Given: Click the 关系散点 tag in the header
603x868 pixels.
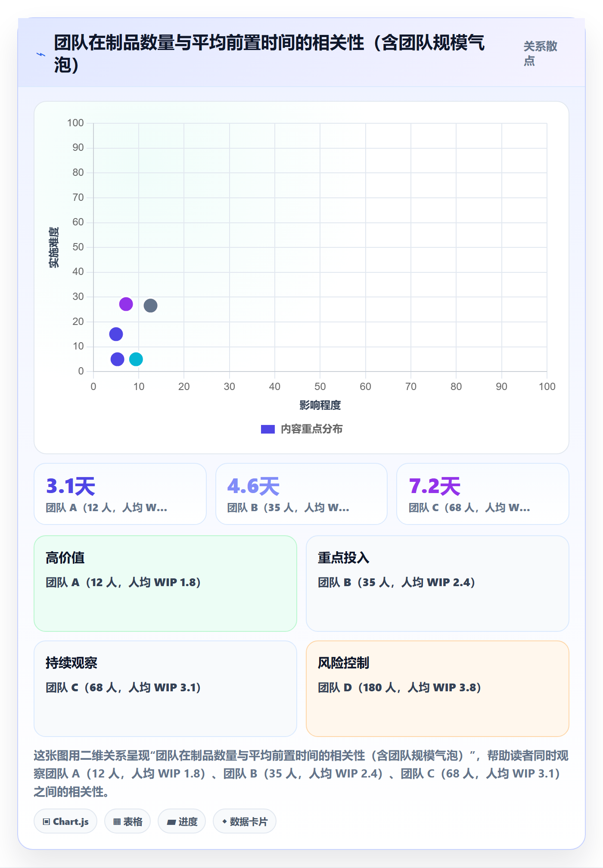Looking at the screenshot, I should 540,53.
